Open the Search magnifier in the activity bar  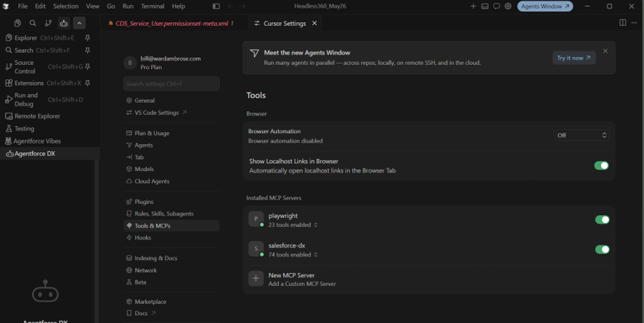(33, 24)
